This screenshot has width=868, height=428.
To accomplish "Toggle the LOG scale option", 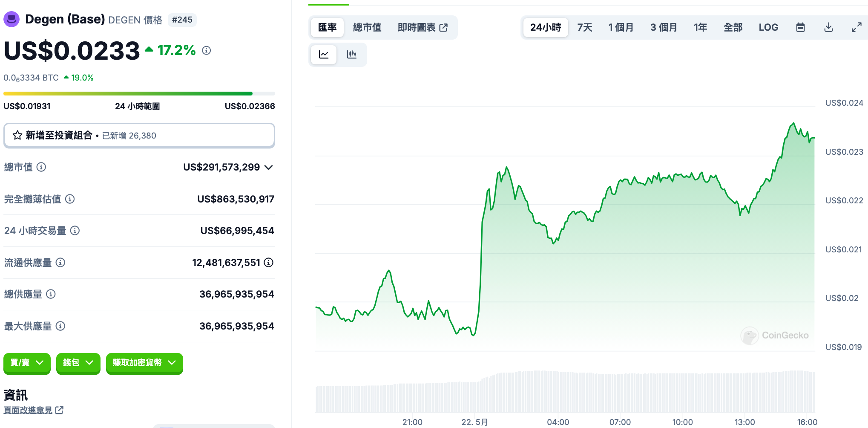I will point(768,27).
